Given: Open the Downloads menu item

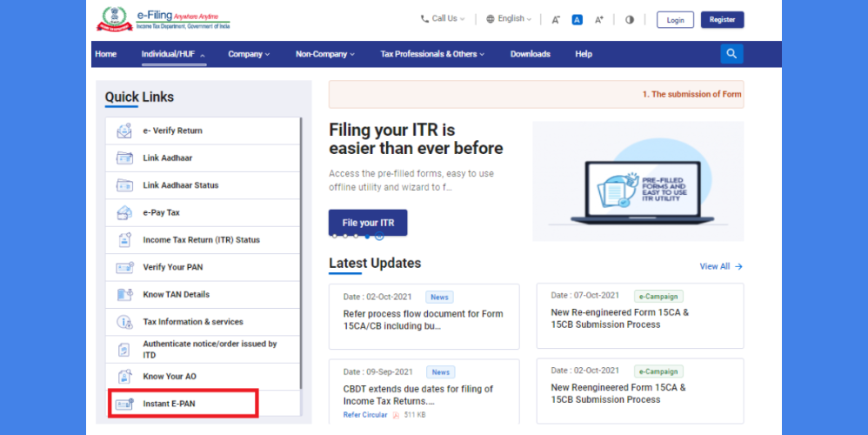Looking at the screenshot, I should [530, 54].
